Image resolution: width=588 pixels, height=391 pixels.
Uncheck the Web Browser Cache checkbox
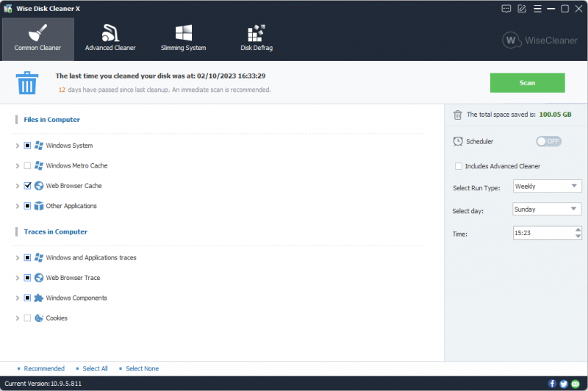coord(27,185)
